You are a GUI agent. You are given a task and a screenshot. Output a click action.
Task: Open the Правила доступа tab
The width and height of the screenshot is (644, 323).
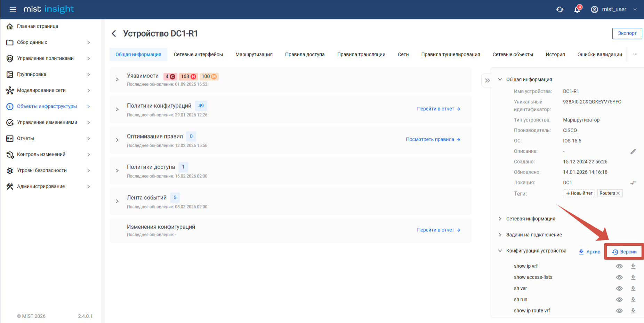tap(305, 55)
